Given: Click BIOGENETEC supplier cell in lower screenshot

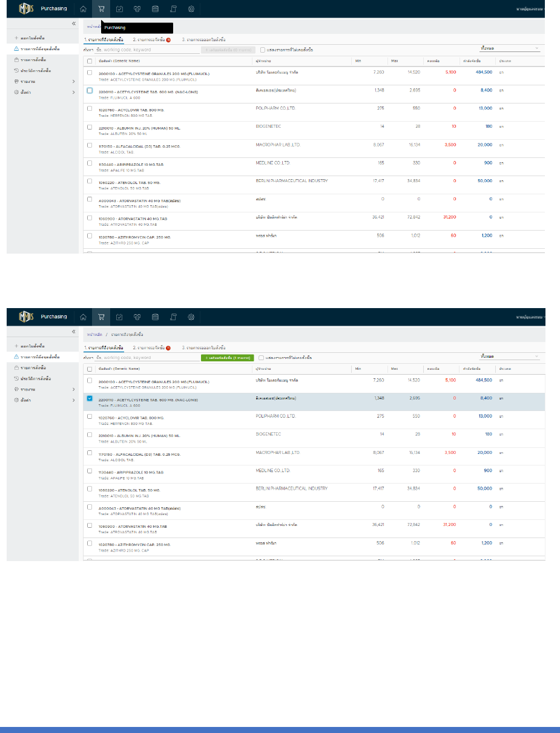Looking at the screenshot, I should pyautogui.click(x=268, y=434).
